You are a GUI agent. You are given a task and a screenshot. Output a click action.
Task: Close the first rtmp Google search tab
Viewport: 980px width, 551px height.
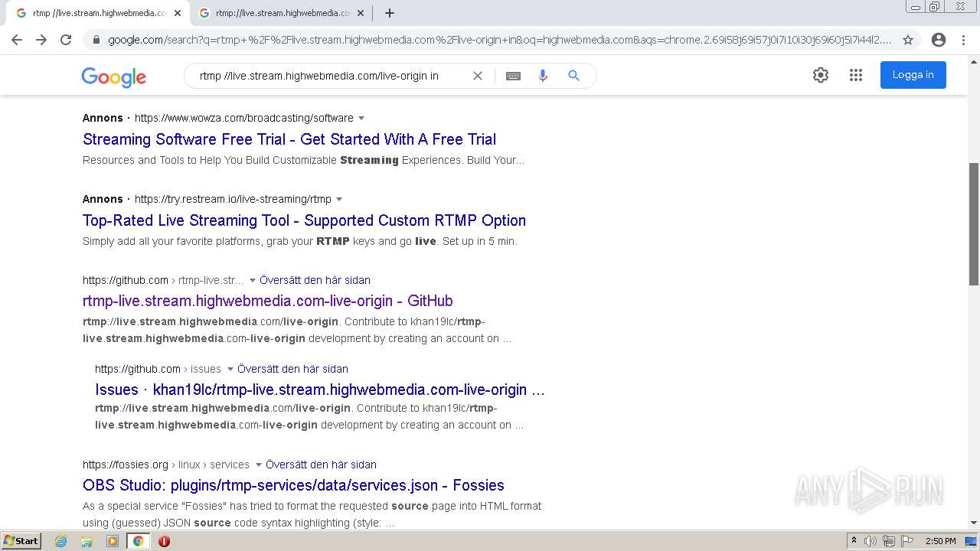178,13
